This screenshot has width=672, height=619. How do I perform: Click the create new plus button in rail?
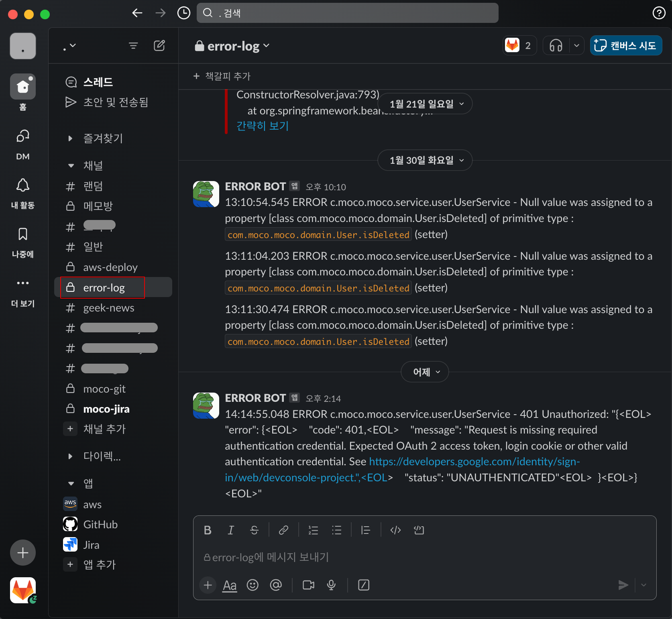pyautogui.click(x=23, y=553)
